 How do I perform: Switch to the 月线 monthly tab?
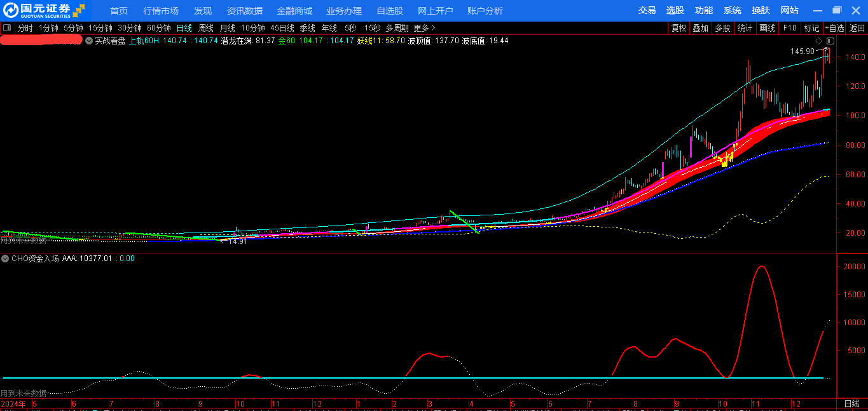point(228,28)
